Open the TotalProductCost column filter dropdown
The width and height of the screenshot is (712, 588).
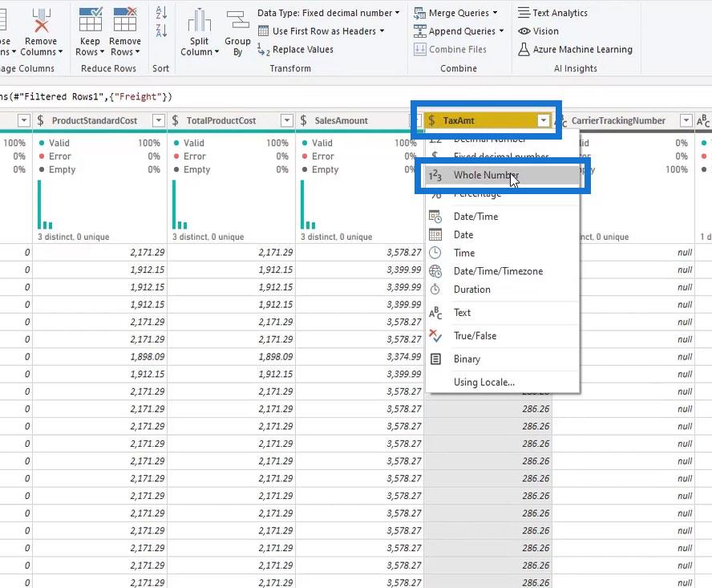pyautogui.click(x=287, y=120)
